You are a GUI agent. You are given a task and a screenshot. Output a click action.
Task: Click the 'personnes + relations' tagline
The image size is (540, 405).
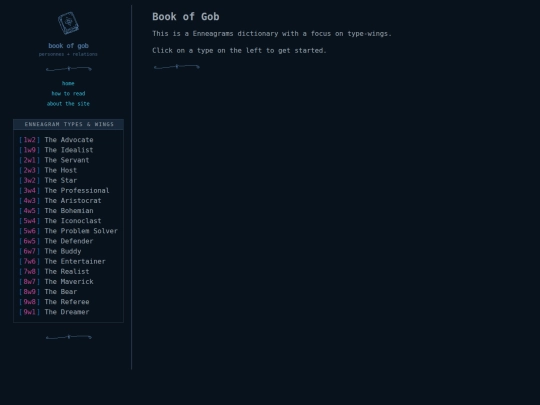(x=68, y=54)
